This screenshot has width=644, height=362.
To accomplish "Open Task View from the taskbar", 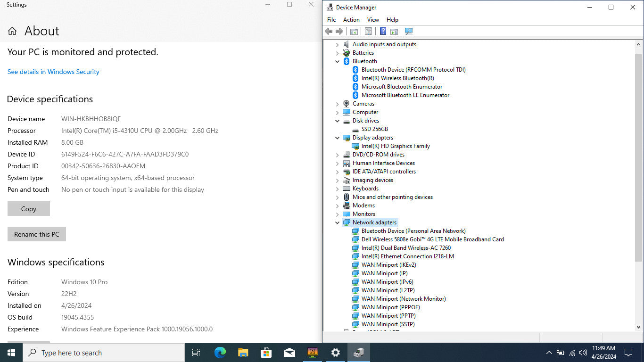I will (196, 353).
